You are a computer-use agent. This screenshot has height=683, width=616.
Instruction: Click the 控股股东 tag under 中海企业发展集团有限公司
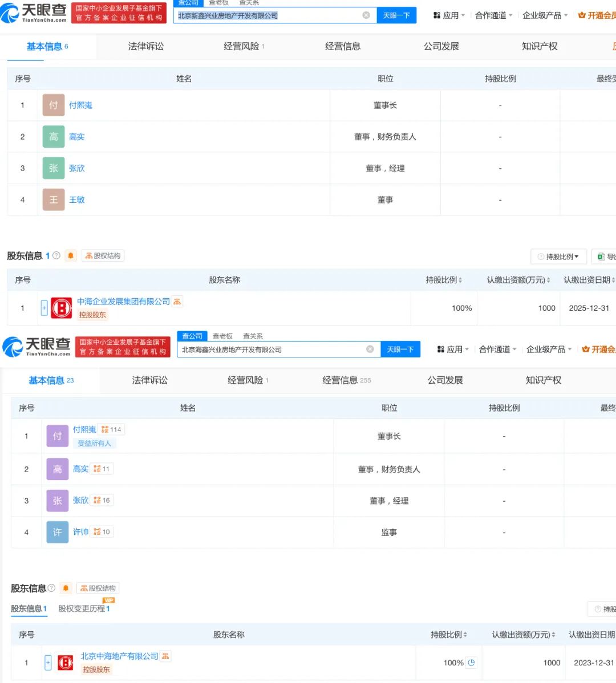click(92, 315)
